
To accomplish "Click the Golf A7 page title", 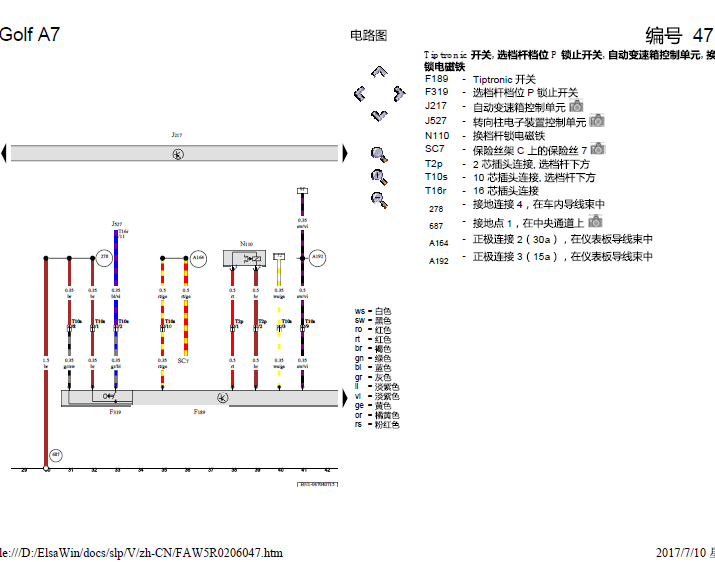I will (30, 35).
